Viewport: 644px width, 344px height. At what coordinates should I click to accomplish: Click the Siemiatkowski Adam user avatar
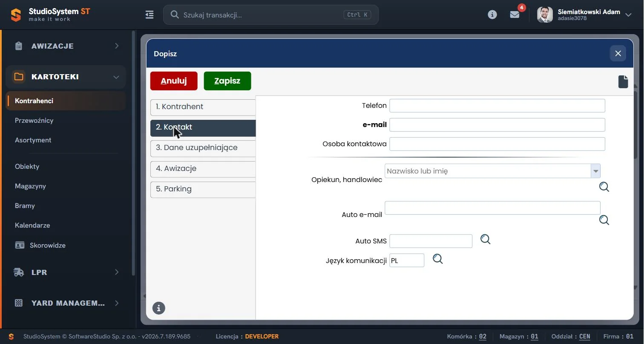click(545, 15)
